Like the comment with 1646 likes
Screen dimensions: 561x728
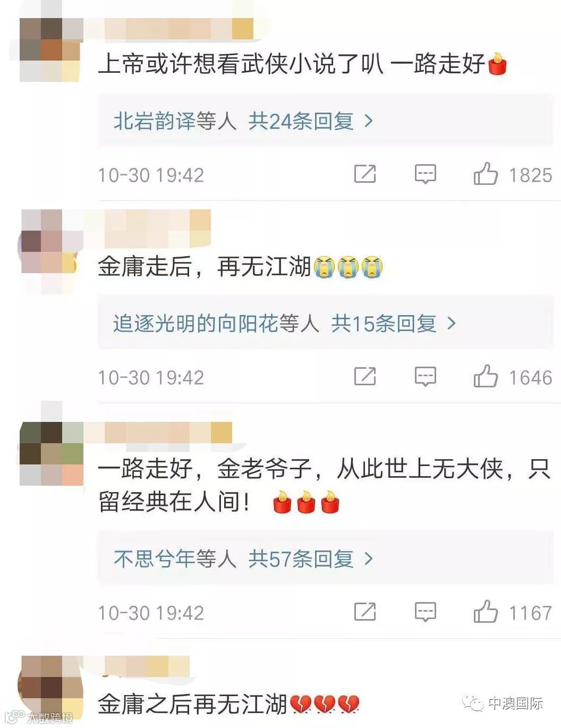pyautogui.click(x=486, y=376)
